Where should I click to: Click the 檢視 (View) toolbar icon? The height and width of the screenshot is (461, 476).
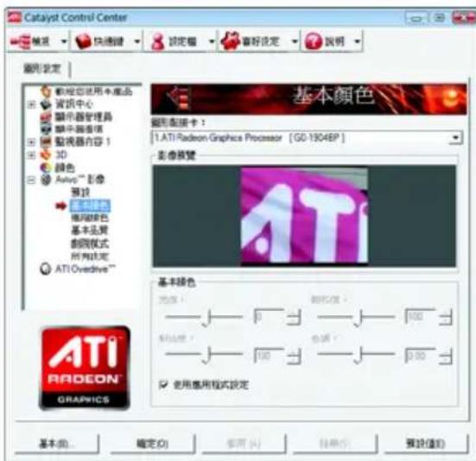tap(20, 41)
